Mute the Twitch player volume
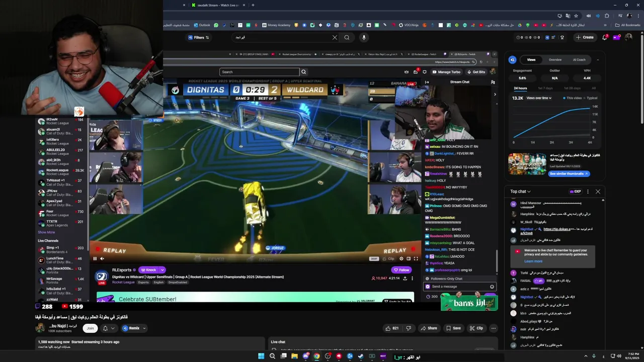This screenshot has width=644, height=362. 102,259
